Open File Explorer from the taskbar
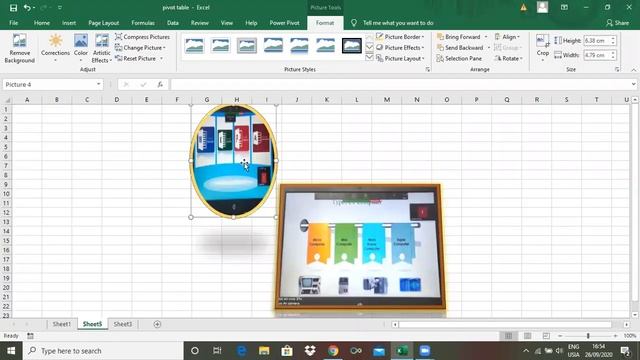This screenshot has width=640, height=360. click(x=264, y=351)
